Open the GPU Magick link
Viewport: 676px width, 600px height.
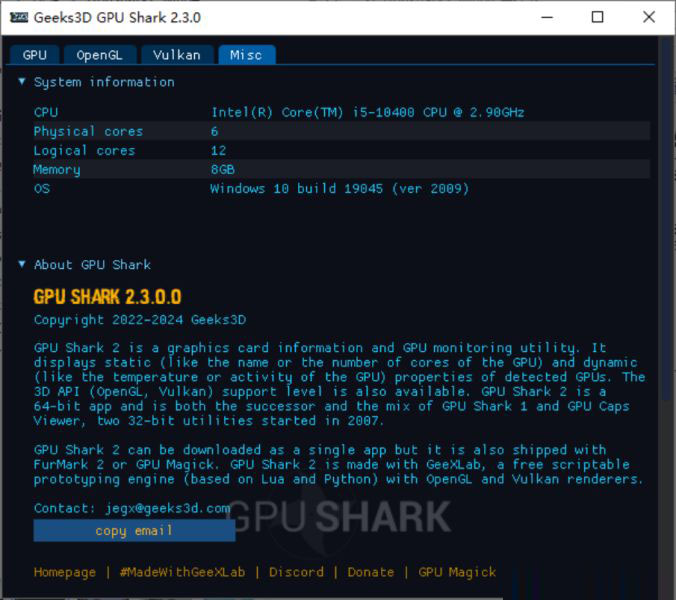(x=457, y=572)
